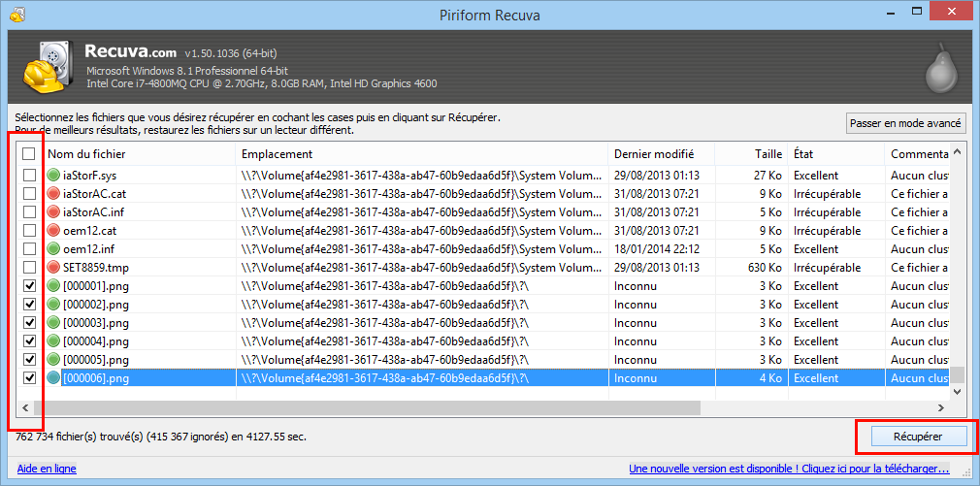Click Excellent state of [000006].png
This screenshot has height=486, width=980.
[816, 378]
